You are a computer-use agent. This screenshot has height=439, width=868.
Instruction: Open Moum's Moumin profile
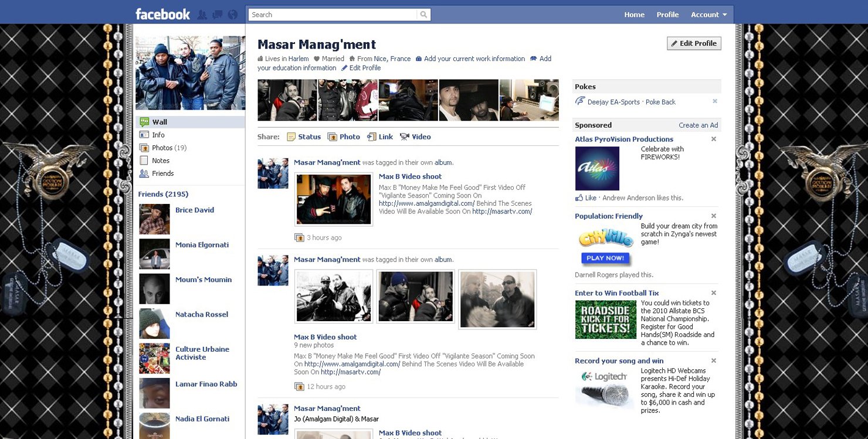coord(204,280)
